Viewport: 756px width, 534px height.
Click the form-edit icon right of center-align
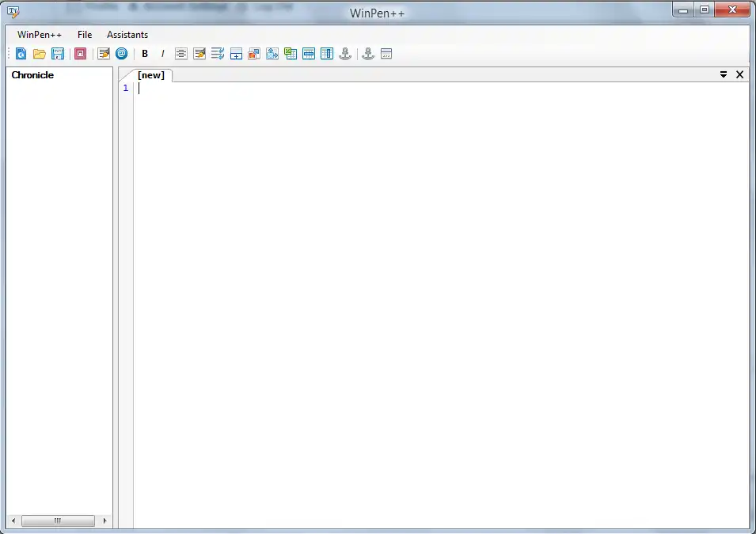199,54
